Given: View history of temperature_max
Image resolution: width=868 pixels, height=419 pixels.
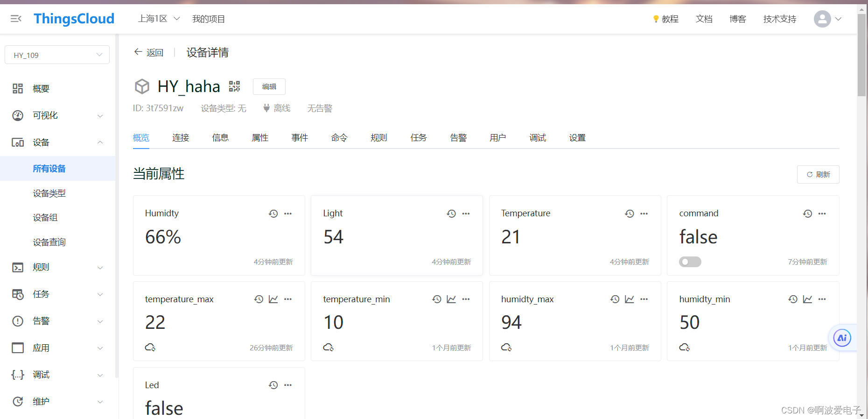Looking at the screenshot, I should 259,299.
